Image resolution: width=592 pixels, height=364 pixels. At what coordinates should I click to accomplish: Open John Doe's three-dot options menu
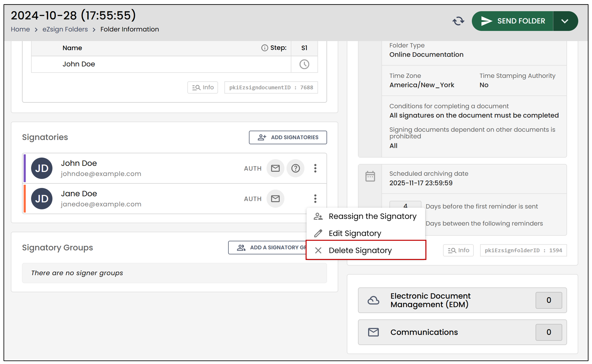click(315, 168)
